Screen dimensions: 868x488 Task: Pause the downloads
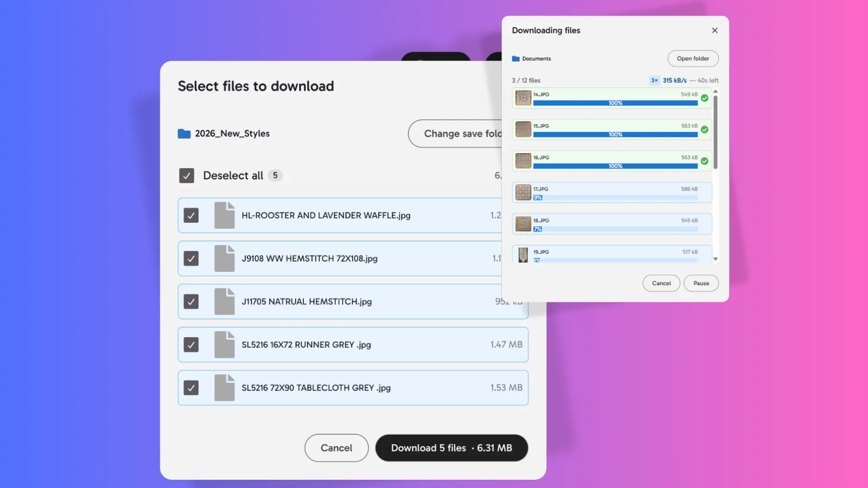(x=701, y=283)
